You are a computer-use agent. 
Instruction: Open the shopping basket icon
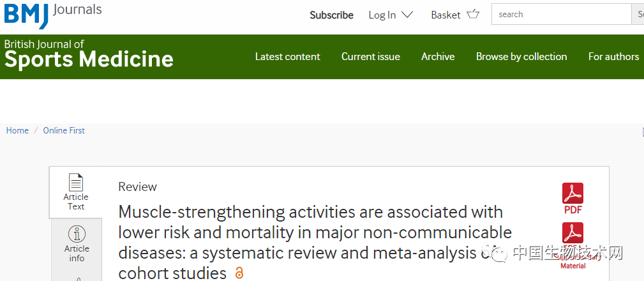(x=473, y=15)
